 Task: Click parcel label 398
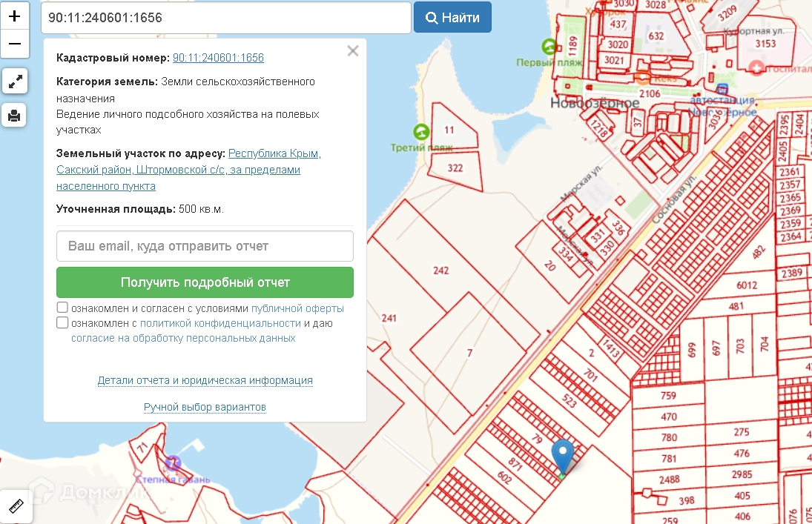pos(687,501)
